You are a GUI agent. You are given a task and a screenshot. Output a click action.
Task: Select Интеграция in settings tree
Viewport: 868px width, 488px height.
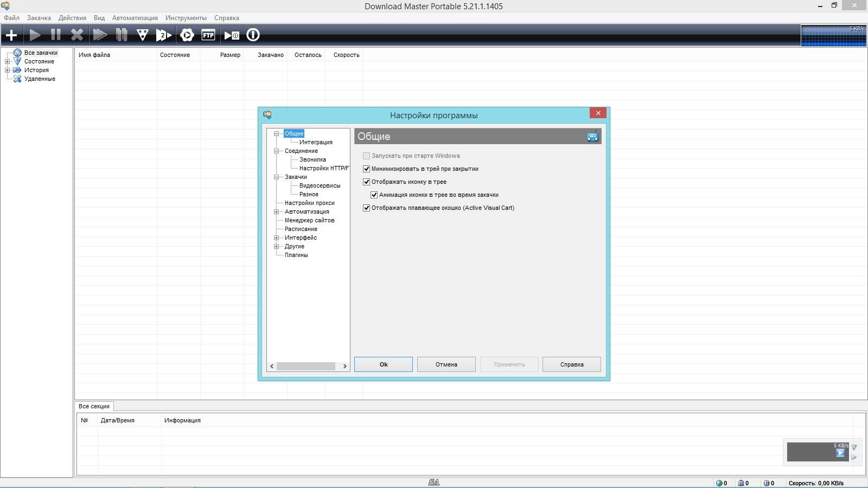pyautogui.click(x=316, y=142)
